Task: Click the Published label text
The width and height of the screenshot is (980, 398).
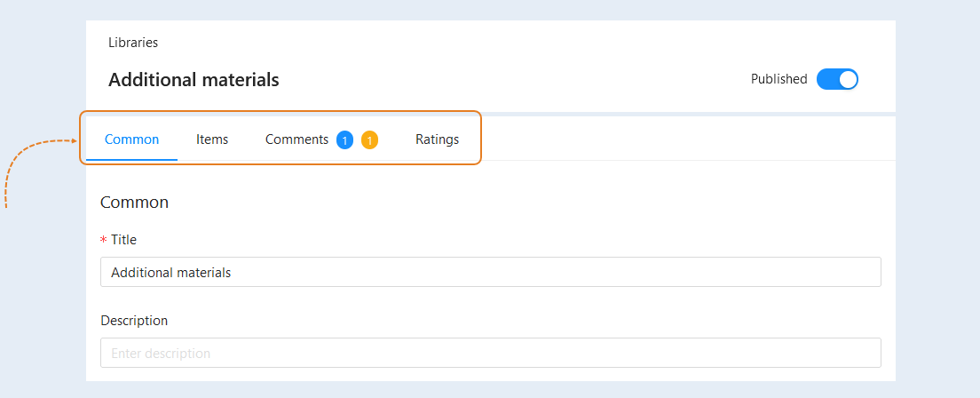Action: click(x=778, y=79)
